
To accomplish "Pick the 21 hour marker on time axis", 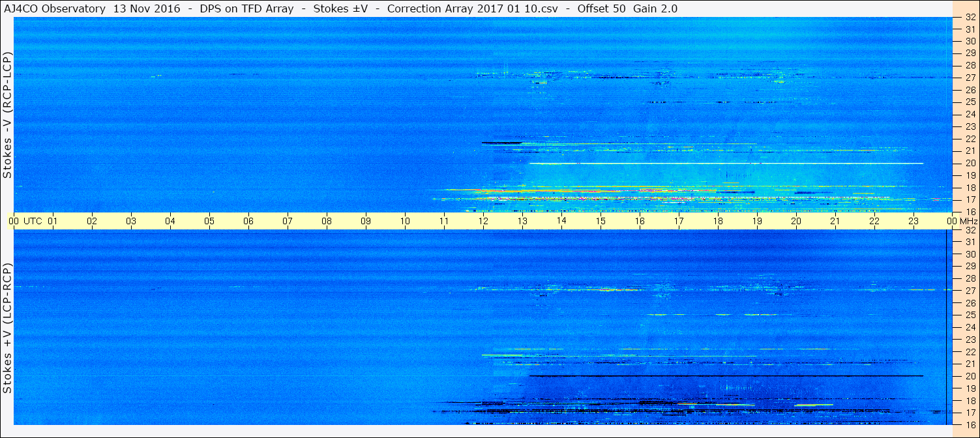I will (835, 222).
